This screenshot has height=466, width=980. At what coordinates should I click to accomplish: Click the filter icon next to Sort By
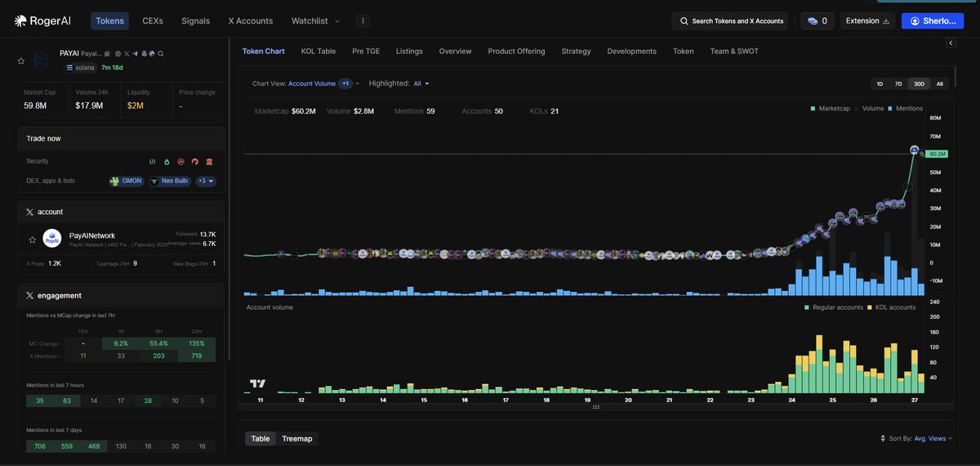883,439
